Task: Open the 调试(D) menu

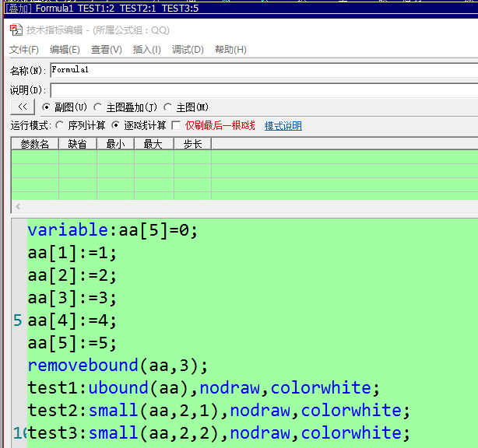Action: tap(188, 50)
